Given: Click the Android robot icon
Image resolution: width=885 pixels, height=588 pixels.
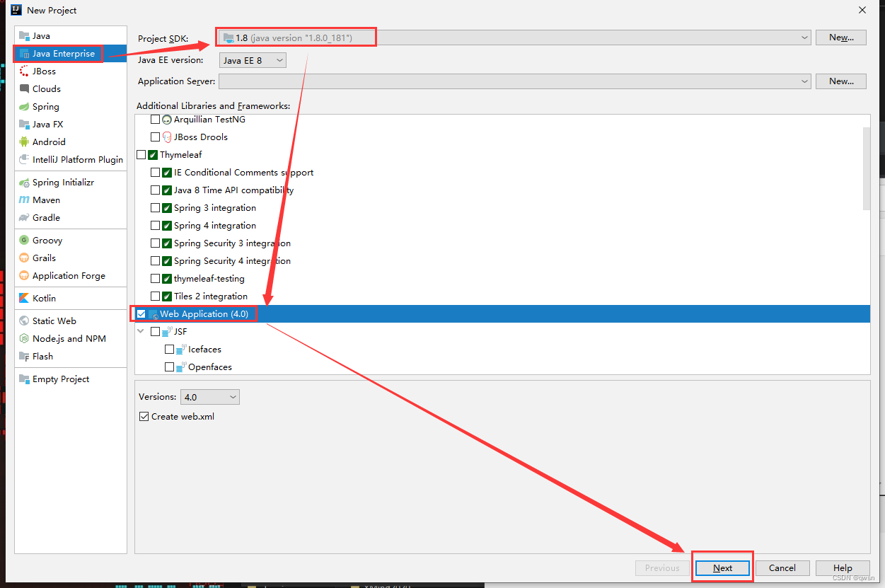Looking at the screenshot, I should click(25, 142).
